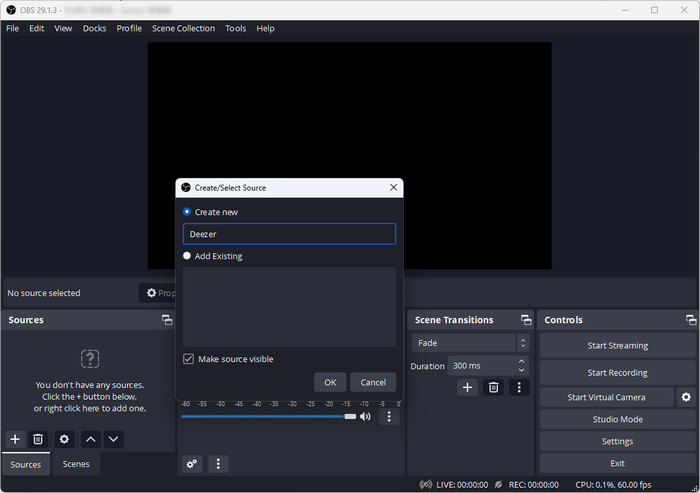The width and height of the screenshot is (700, 493).
Task: Click the add transition plus icon
Action: click(x=467, y=387)
